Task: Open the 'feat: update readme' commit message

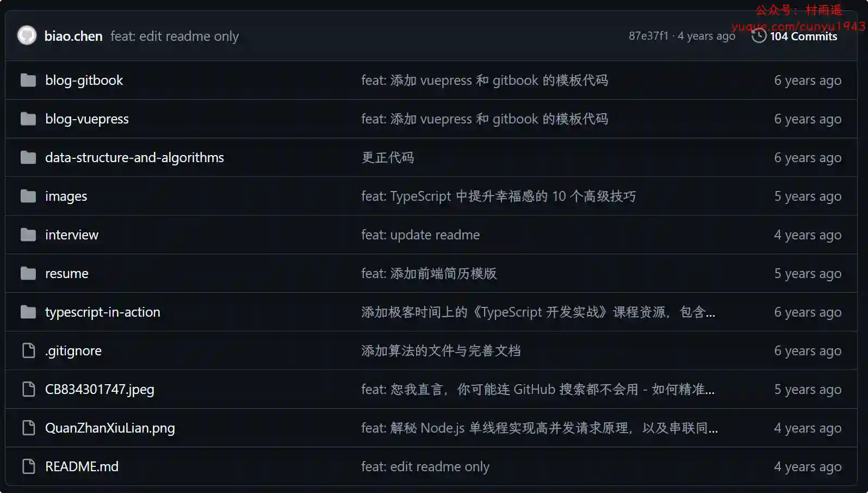Action: coord(420,235)
